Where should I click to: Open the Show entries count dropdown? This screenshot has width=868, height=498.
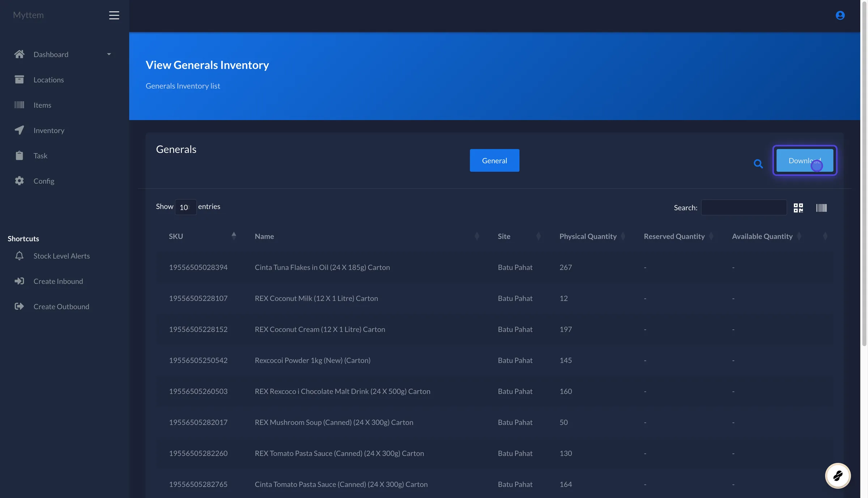click(x=186, y=207)
